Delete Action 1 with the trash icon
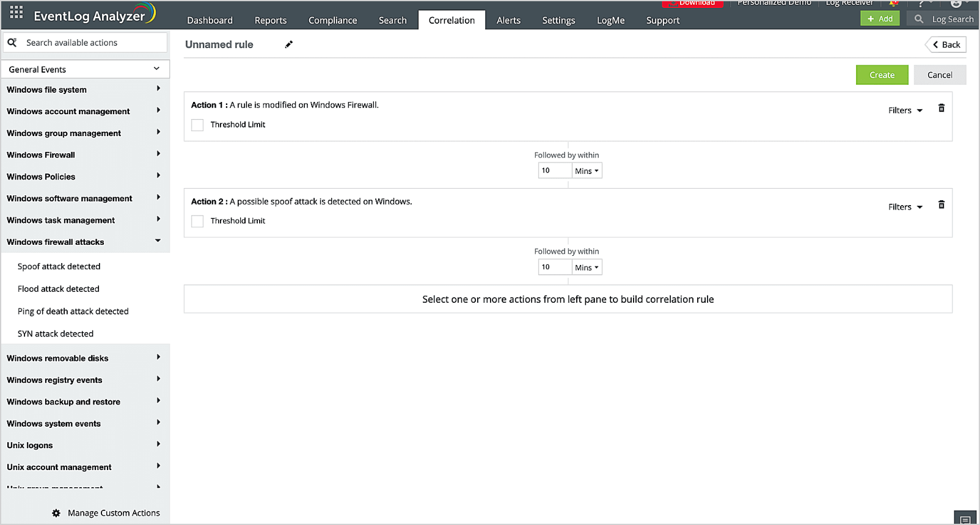980x525 pixels. [x=941, y=109]
